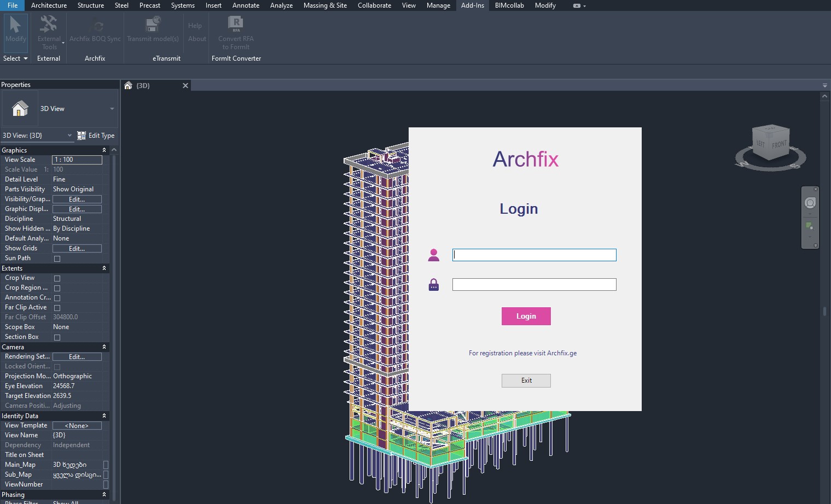Close the {3D} view tab

(185, 85)
